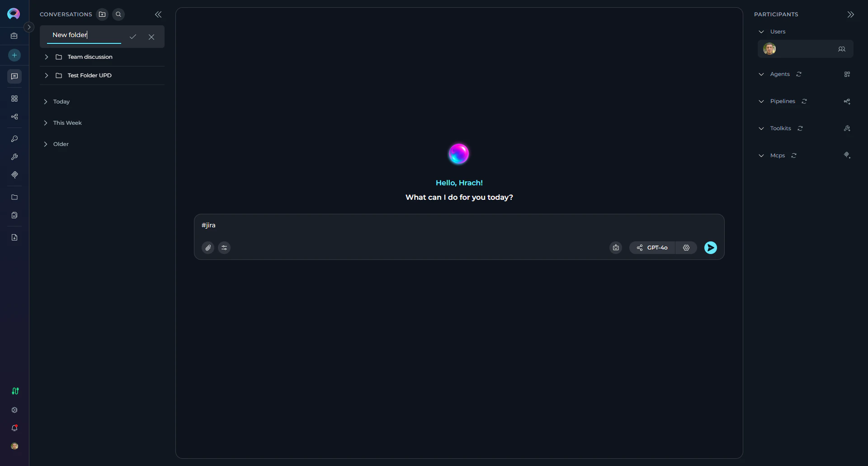The width and height of the screenshot is (868, 466).
Task: Open the Toolkits wrench in left sidebar
Action: pos(14,157)
